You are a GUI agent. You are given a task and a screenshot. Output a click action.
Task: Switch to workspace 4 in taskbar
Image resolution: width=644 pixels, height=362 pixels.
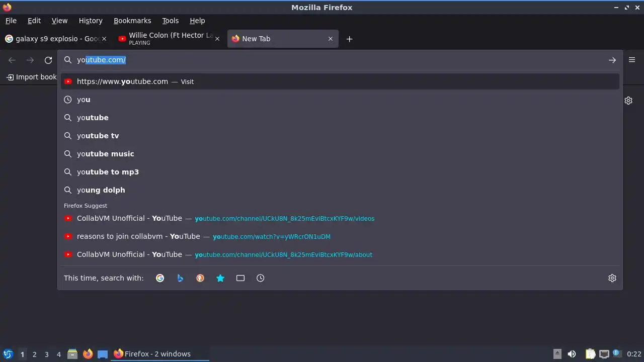58,354
